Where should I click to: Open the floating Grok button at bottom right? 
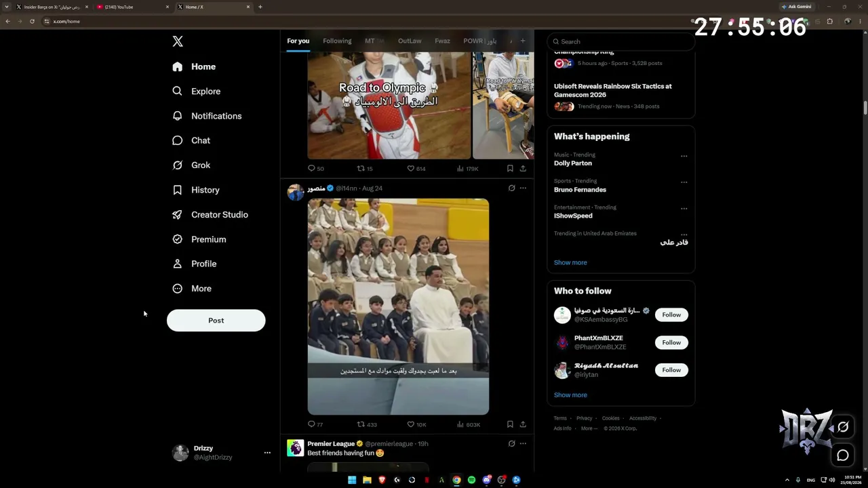coord(843,427)
